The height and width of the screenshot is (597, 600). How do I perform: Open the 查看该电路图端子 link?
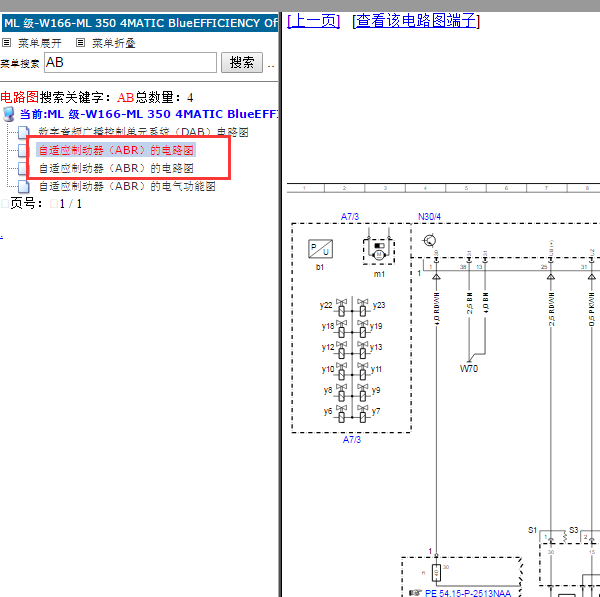416,21
